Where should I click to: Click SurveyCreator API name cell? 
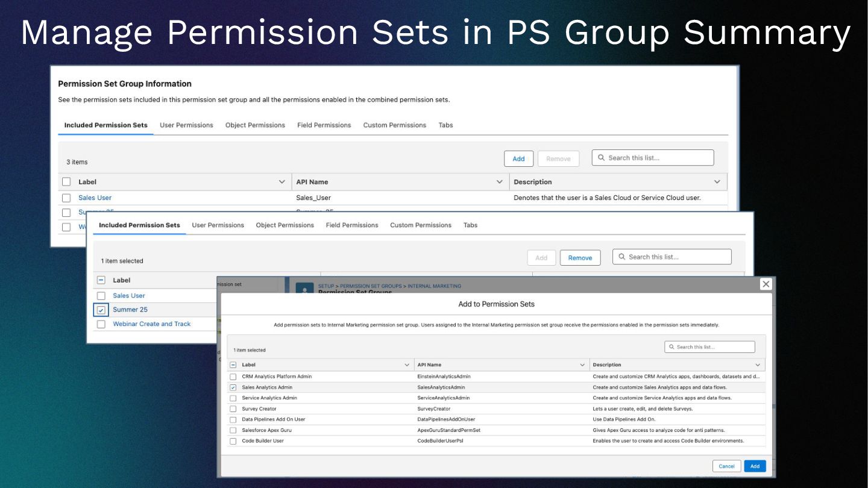434,409
